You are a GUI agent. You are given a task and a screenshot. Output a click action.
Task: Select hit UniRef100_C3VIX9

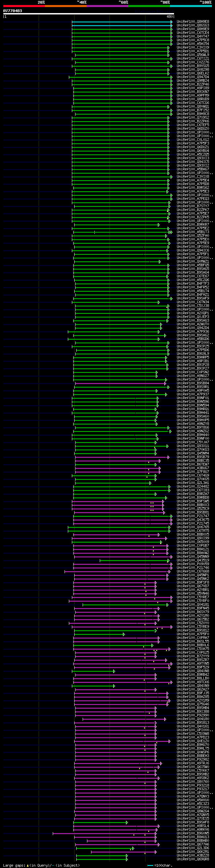pyautogui.click(x=193, y=48)
